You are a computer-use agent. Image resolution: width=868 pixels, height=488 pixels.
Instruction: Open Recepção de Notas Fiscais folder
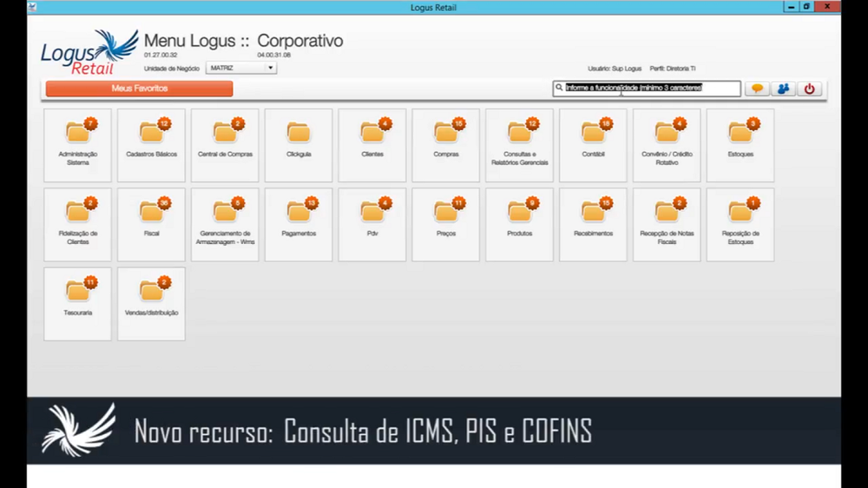[667, 224]
